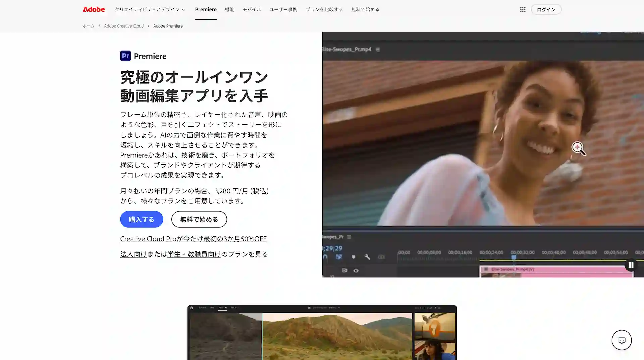Click the marker icon in timeline toolbar

[353, 257]
